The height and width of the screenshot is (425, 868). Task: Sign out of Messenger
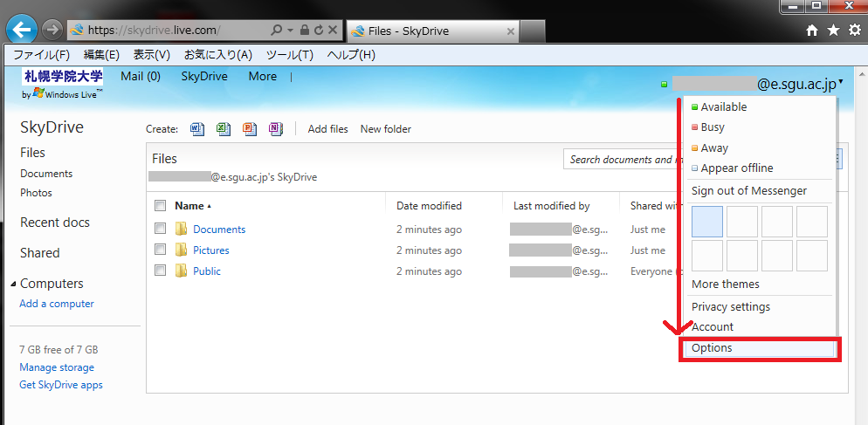749,191
